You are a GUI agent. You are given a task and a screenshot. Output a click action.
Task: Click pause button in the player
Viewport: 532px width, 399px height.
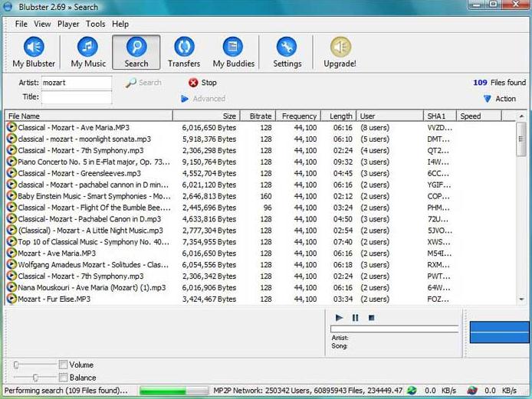coord(355,318)
